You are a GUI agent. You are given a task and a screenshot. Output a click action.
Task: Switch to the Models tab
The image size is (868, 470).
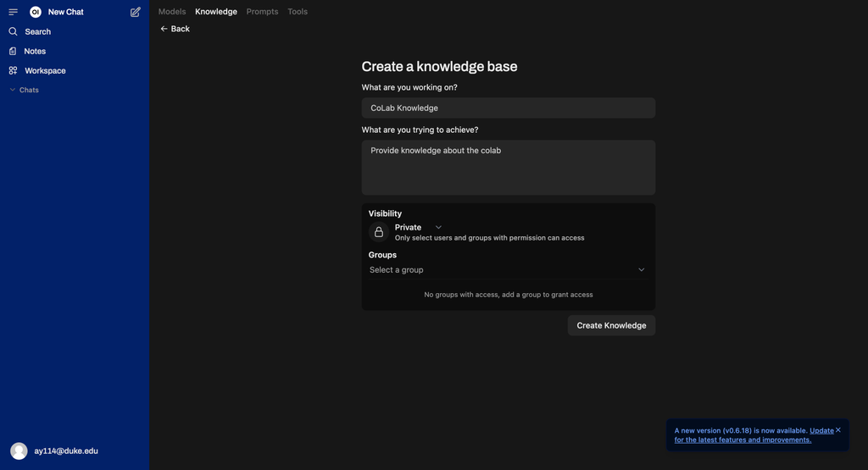(172, 12)
